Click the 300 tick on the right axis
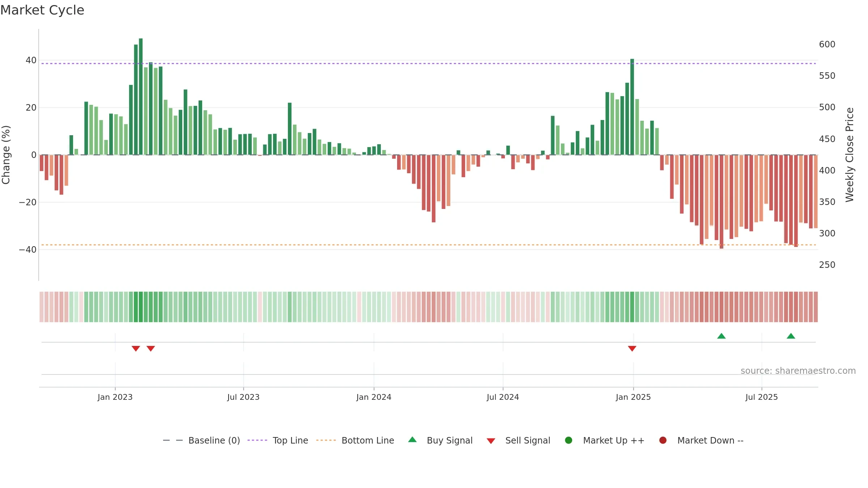The width and height of the screenshot is (868, 488). (x=827, y=234)
